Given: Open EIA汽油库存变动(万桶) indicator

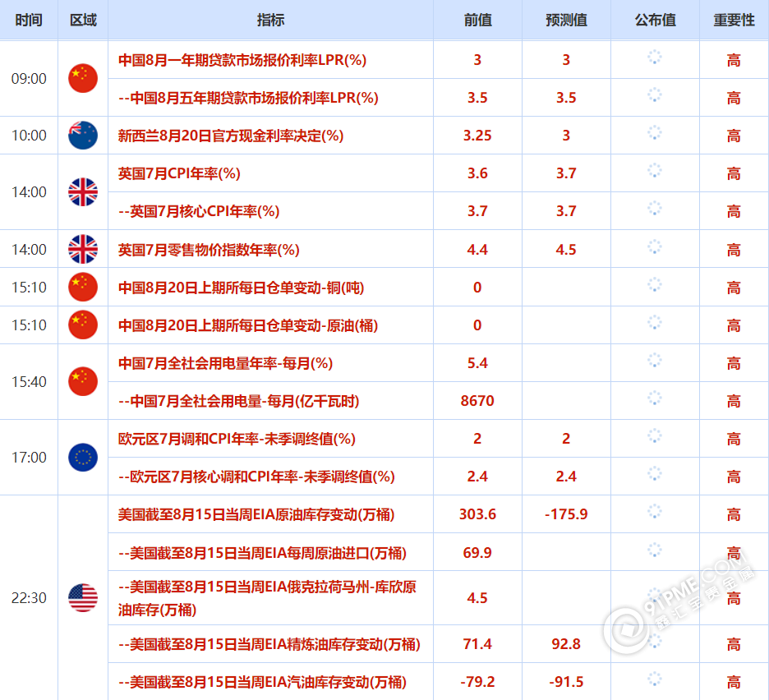Looking at the screenshot, I should (262, 682).
